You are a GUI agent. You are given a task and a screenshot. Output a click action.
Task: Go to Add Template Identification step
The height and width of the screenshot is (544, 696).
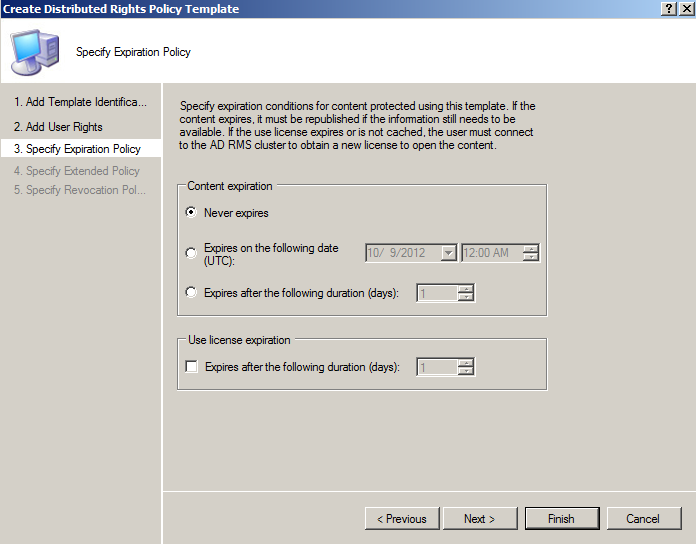(80, 102)
